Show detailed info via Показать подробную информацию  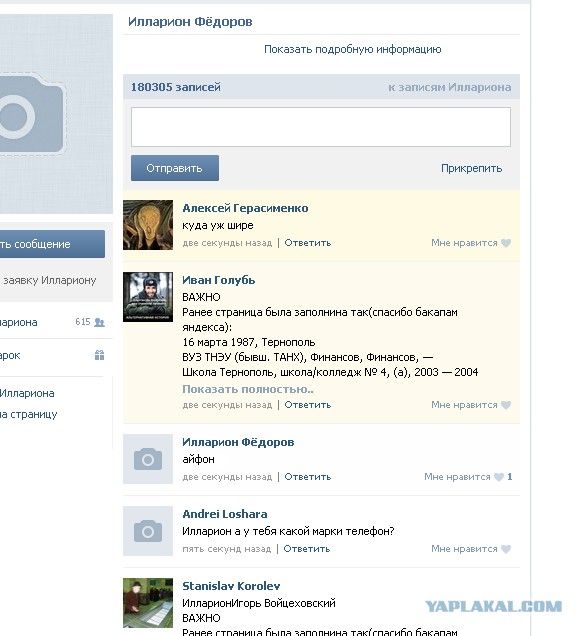point(352,49)
